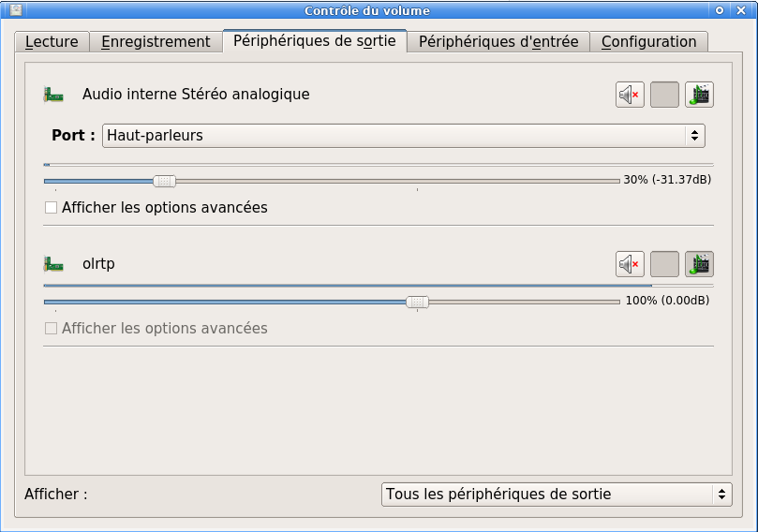758x532 pixels.
Task: Toggle channel lock for Audio interne Stéréo analogique
Action: [664, 95]
